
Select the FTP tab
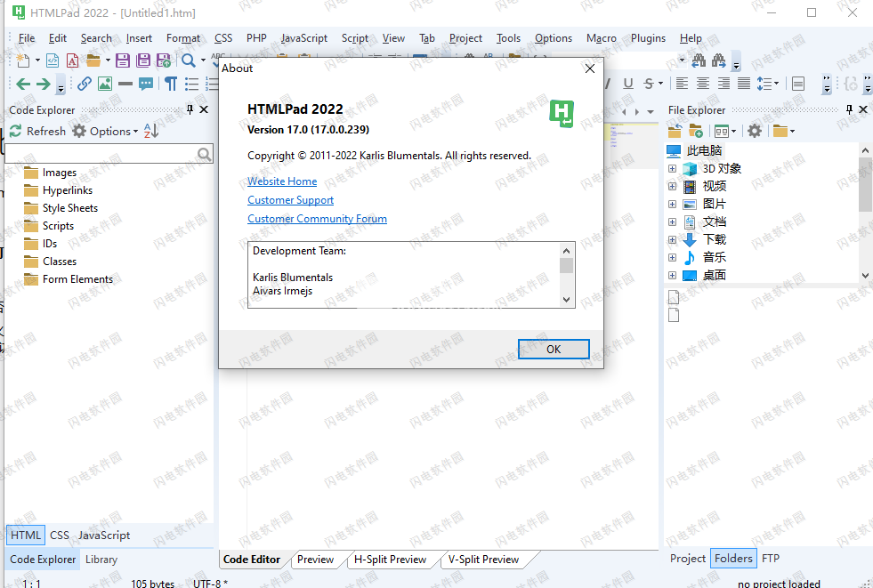771,558
